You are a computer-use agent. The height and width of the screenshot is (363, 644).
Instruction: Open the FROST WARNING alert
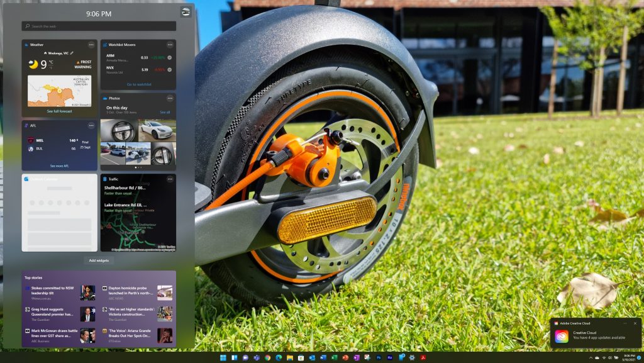[84, 64]
